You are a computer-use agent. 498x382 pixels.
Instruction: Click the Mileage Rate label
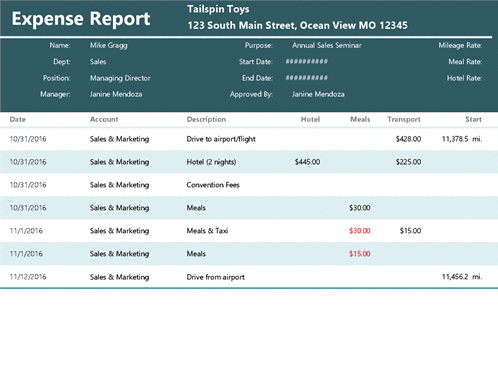click(x=460, y=45)
